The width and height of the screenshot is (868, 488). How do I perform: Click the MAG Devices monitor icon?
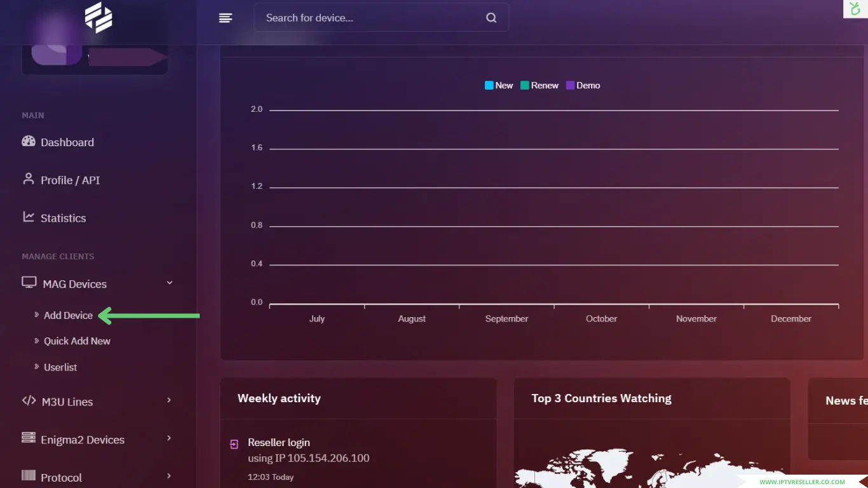[x=29, y=283]
